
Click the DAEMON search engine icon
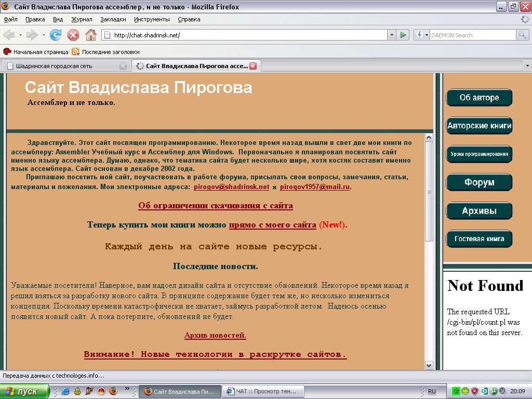click(420, 35)
